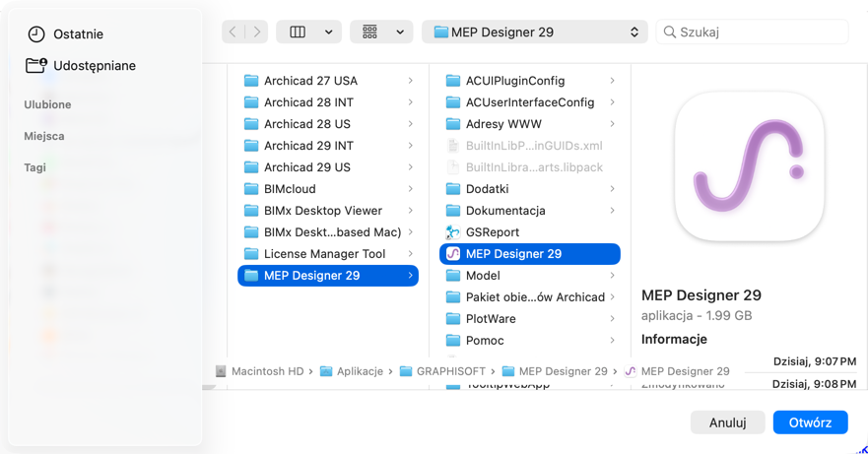Select the BIMx Deskt...based Mac) folder
This screenshot has height=454, width=868.
pyautogui.click(x=328, y=232)
